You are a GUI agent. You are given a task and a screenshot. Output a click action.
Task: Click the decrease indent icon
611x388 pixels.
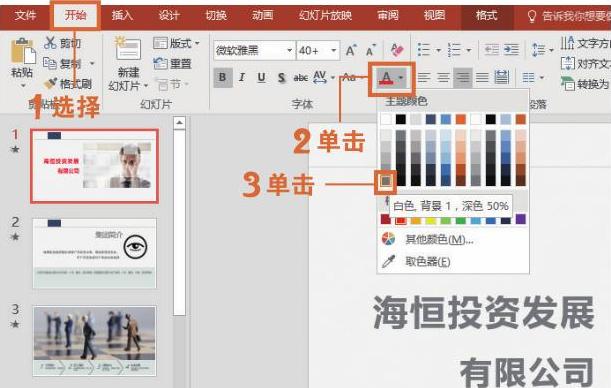pyautogui.click(x=491, y=50)
